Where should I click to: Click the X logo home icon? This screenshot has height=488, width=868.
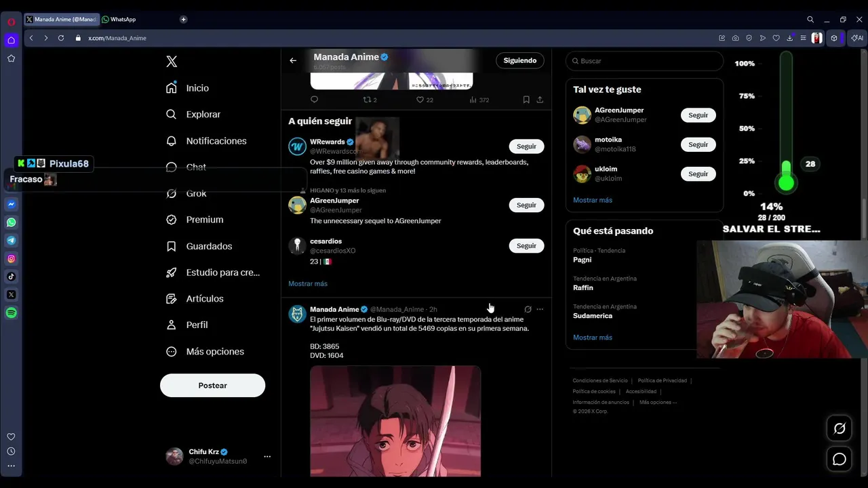coord(172,62)
